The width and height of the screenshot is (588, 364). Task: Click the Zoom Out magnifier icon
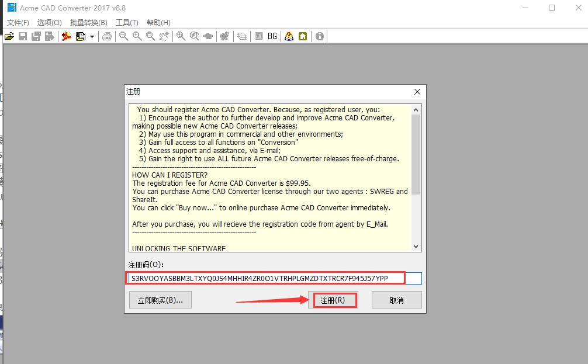click(123, 36)
